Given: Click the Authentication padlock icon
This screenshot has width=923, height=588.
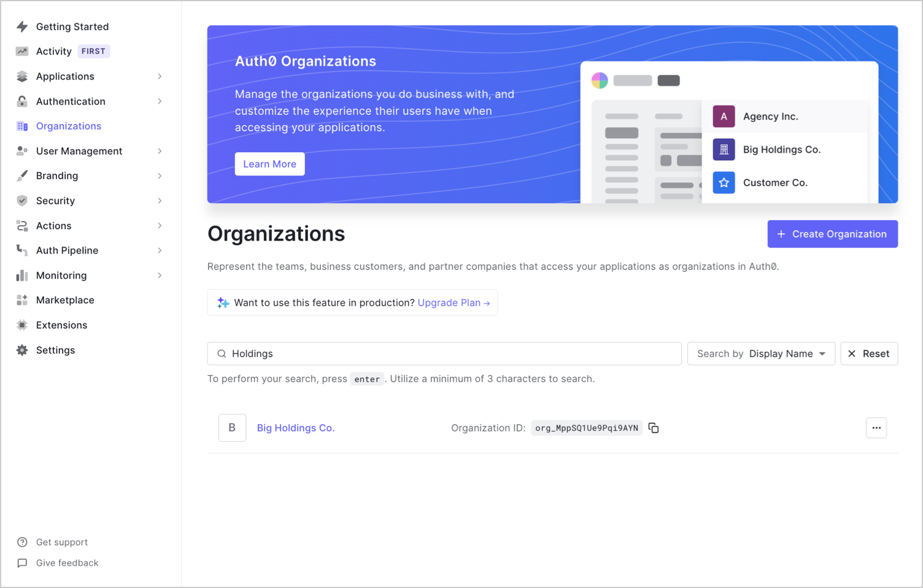Looking at the screenshot, I should pos(22,101).
